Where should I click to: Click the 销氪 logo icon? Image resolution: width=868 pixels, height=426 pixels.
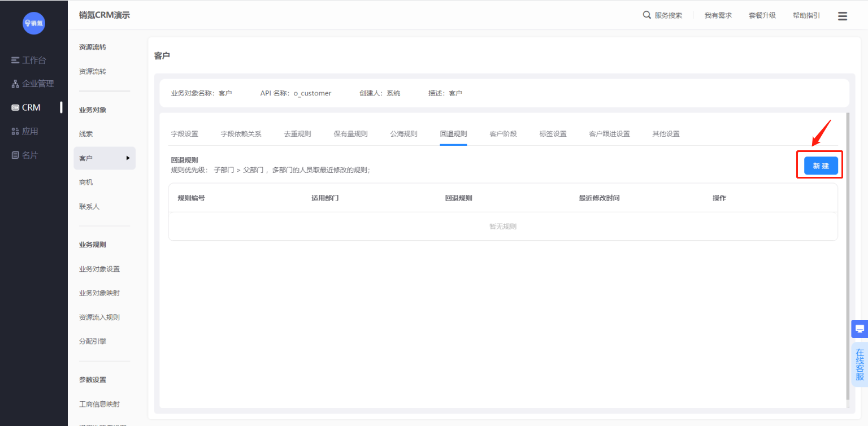click(34, 23)
